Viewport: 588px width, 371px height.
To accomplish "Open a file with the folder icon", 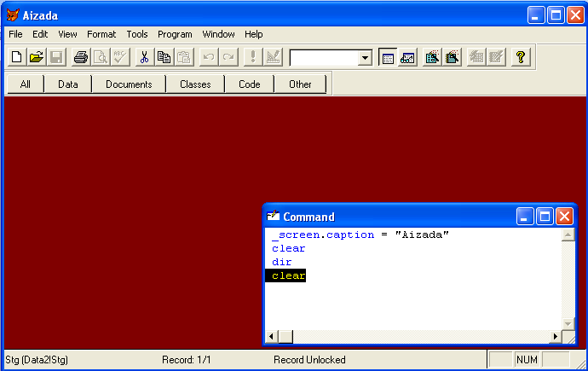I will click(x=37, y=57).
